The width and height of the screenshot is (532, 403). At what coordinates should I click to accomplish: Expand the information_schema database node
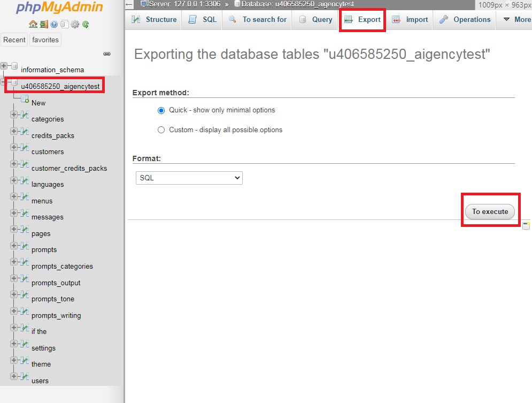[5, 66]
